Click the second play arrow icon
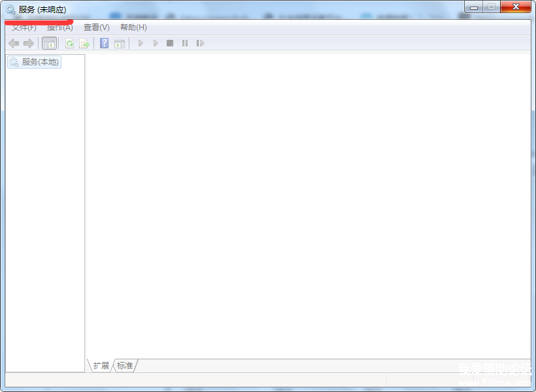 (155, 43)
